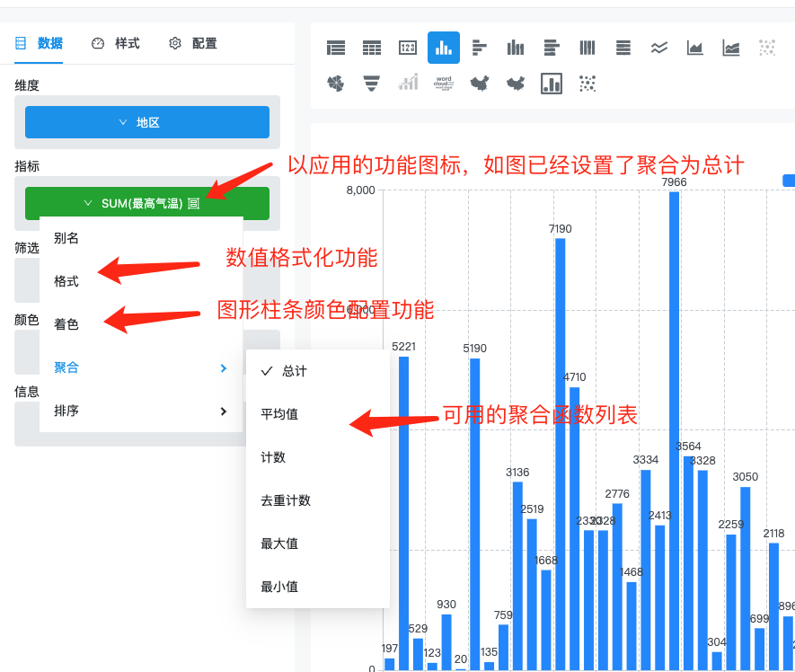This screenshot has height=672, width=795.
Task: Select the horizontal bar chart type
Action: point(479,47)
